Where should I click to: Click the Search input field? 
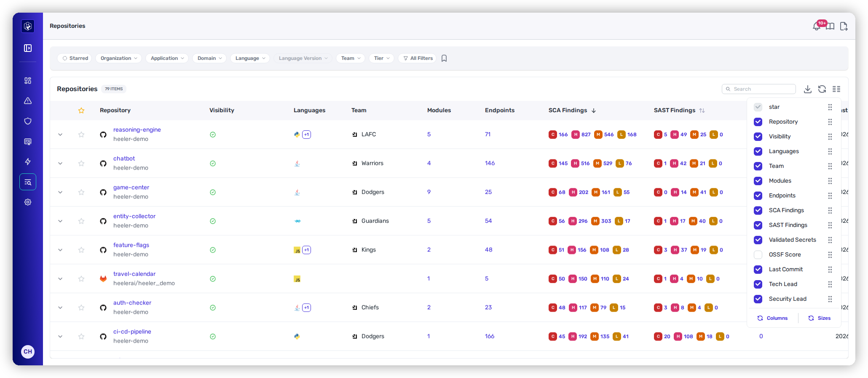[x=759, y=89]
